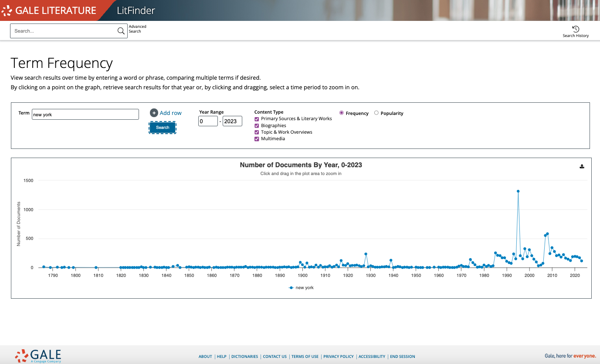Click the Gale Literature logo
The height and width of the screenshot is (364, 600).
tap(49, 10)
